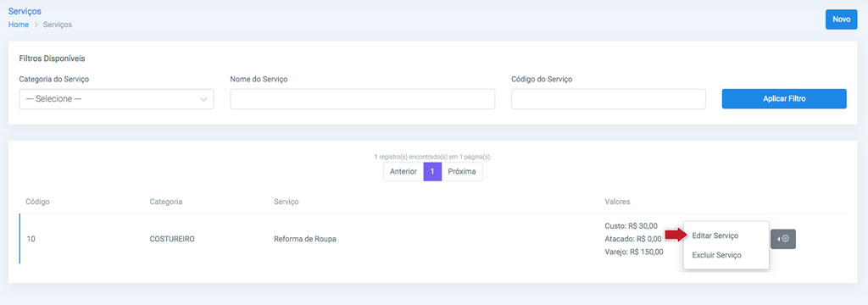The image size is (868, 305).
Task: Select page 1 in pagination
Action: 432,172
